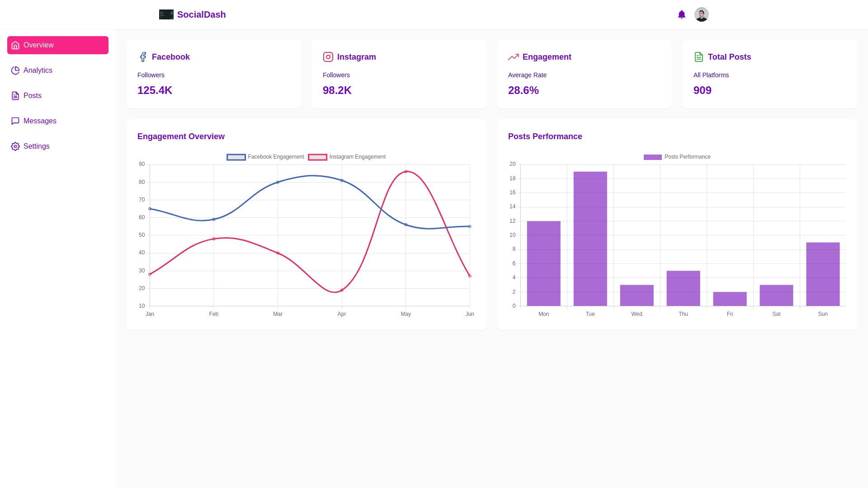
Task: Toggle the Facebook Engagement legend
Action: pos(265,157)
